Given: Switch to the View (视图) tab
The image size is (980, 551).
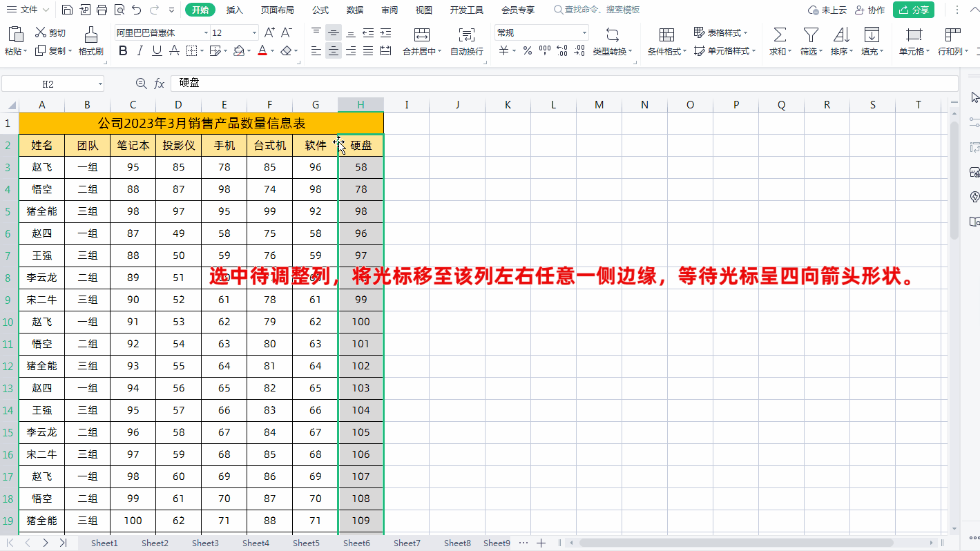Looking at the screenshot, I should pyautogui.click(x=424, y=10).
